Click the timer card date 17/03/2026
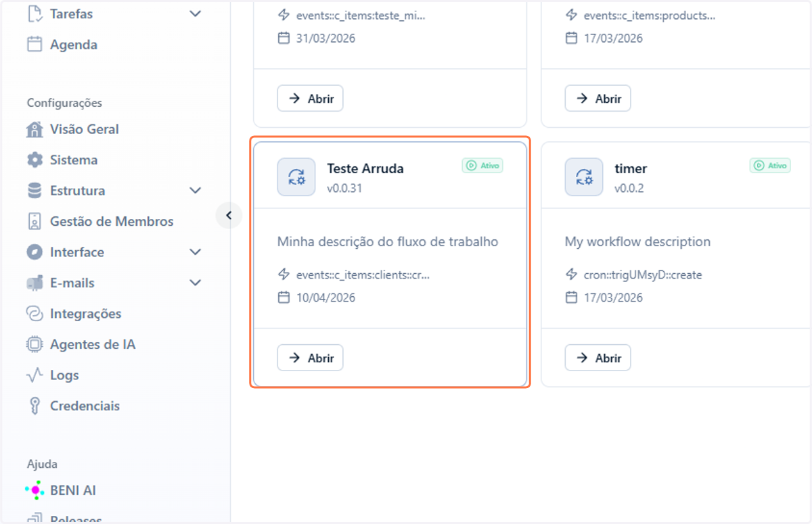 (x=613, y=298)
